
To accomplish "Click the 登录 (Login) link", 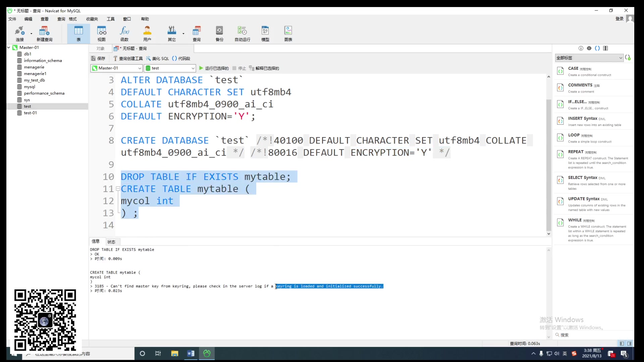I will point(619,19).
